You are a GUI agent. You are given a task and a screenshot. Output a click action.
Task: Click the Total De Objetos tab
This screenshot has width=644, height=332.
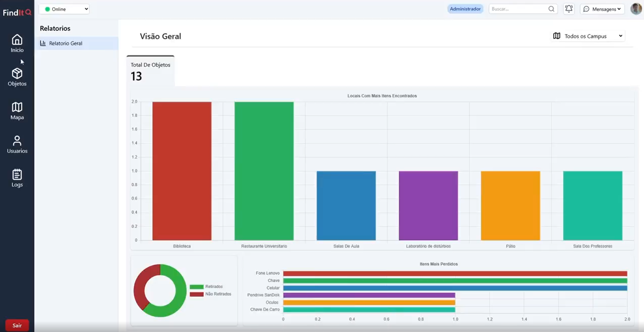click(150, 71)
